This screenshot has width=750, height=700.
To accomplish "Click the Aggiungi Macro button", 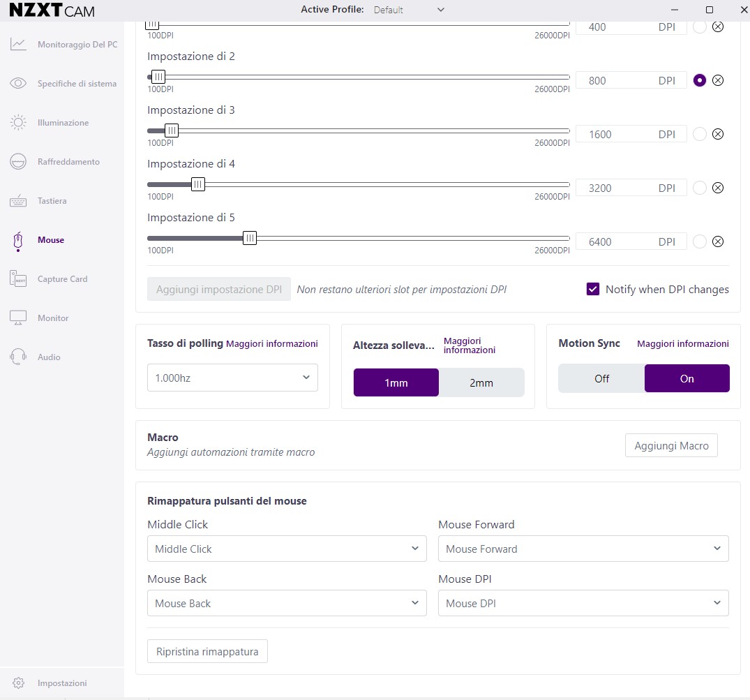I will (x=671, y=445).
